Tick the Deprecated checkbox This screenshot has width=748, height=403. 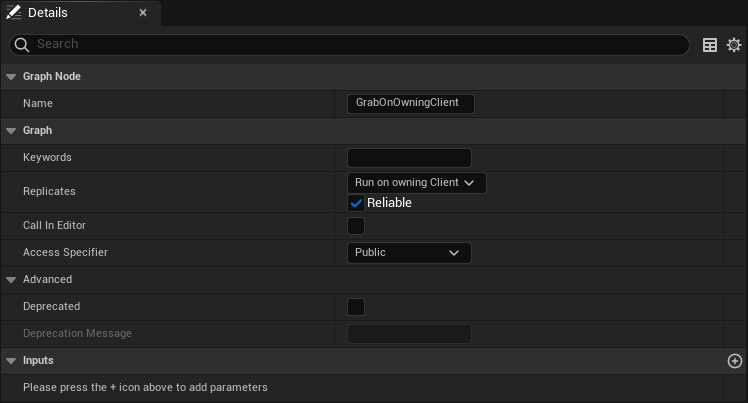(x=356, y=307)
